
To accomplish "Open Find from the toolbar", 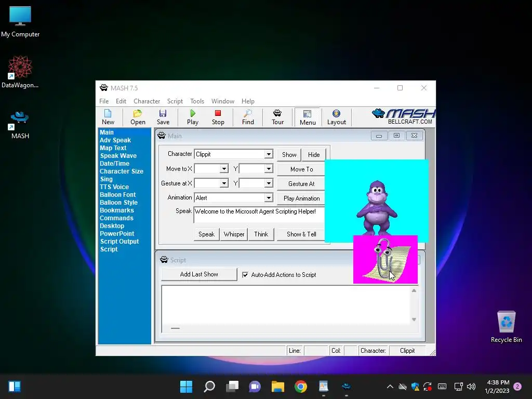I will [x=248, y=117].
